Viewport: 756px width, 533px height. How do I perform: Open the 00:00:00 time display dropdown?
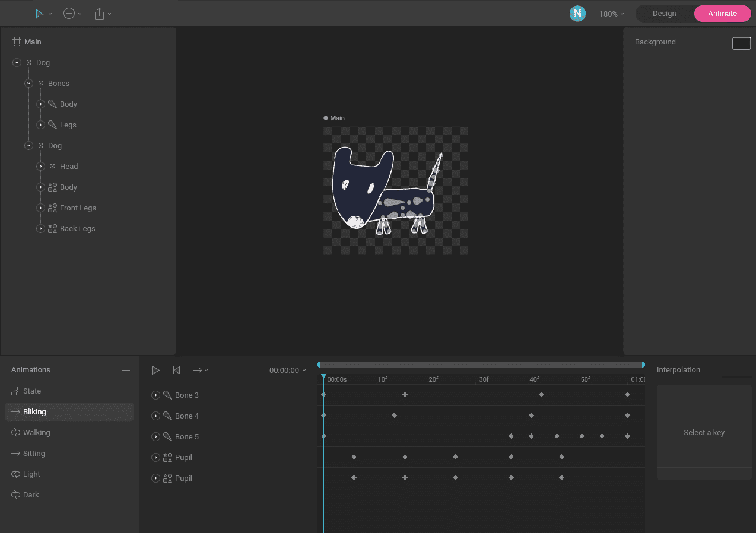coord(288,370)
